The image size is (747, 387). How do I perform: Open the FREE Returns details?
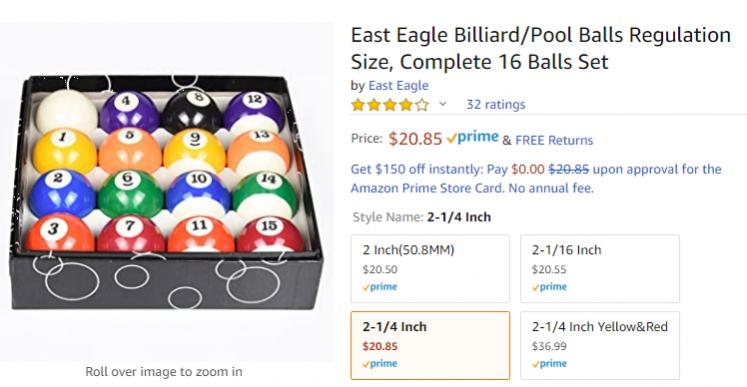(554, 140)
